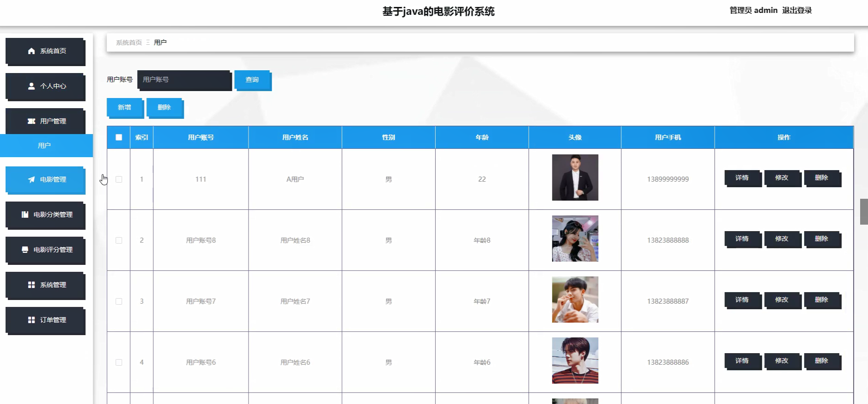The width and height of the screenshot is (868, 404).
Task: Click the 用户姓名8 name cell
Action: (x=295, y=240)
